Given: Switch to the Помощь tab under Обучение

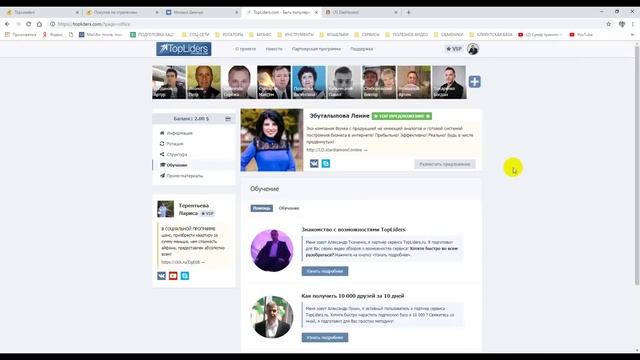Looking at the screenshot, I should (262, 208).
